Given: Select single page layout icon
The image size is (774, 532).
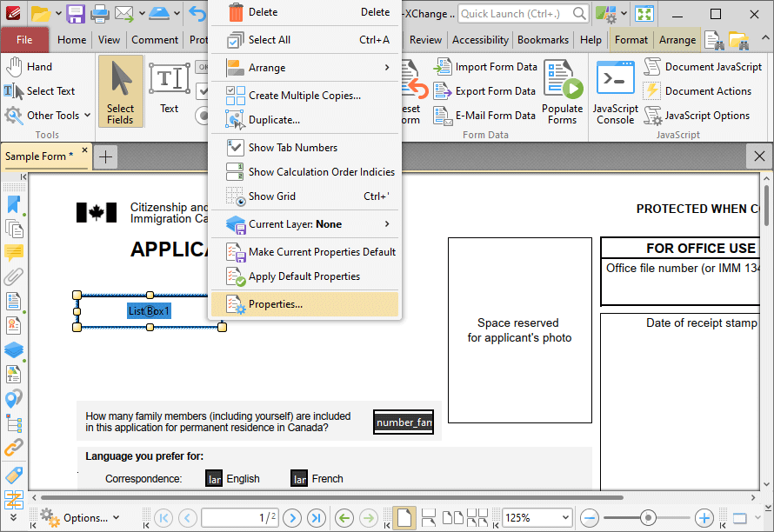Looking at the screenshot, I should [x=404, y=518].
